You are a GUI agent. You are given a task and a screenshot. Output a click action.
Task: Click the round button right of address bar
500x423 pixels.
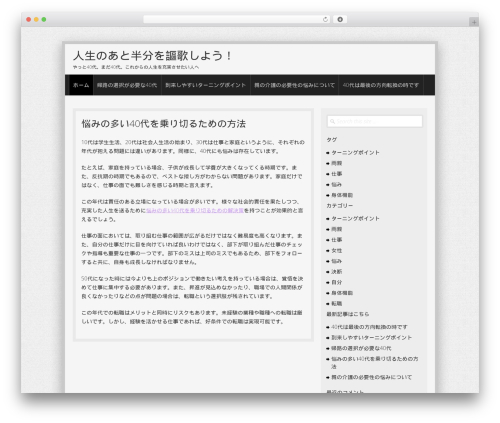[x=340, y=20]
